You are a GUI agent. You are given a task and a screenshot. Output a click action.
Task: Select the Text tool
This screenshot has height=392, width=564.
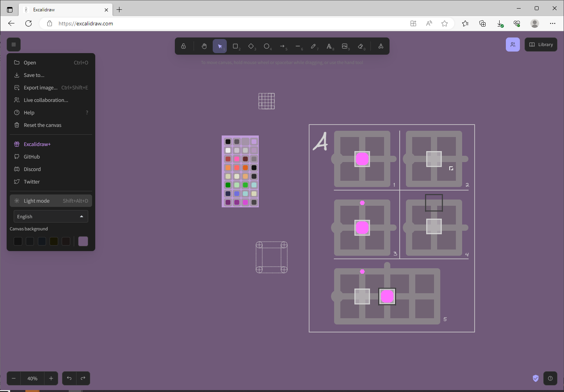point(330,46)
